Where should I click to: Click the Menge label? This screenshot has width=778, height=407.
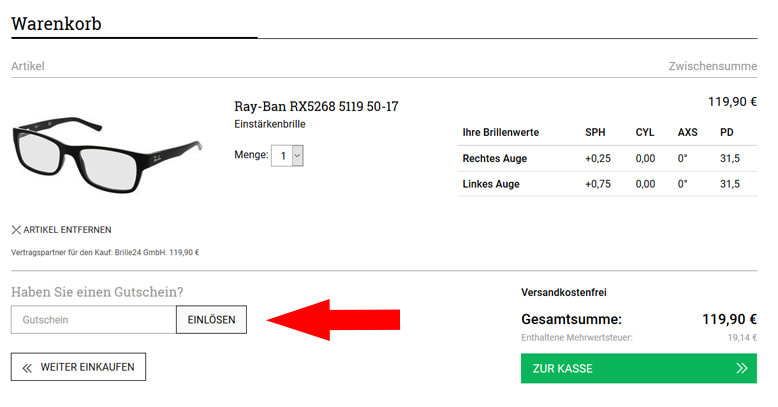tap(251, 155)
